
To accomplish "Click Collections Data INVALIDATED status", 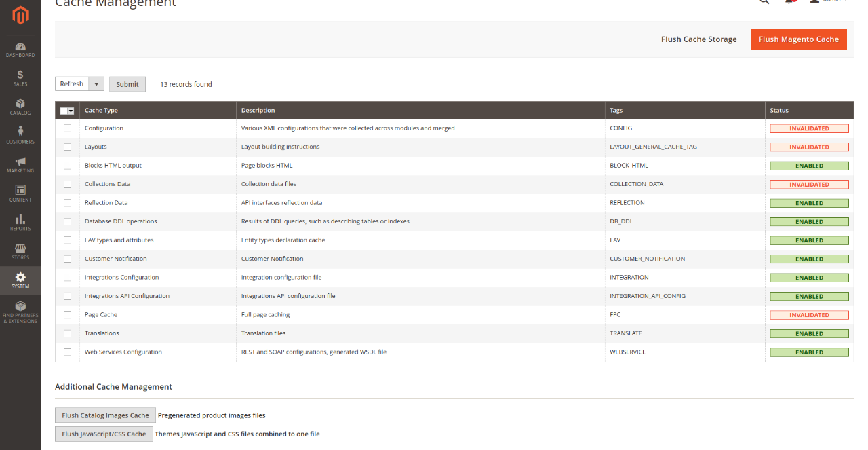I will (x=809, y=184).
